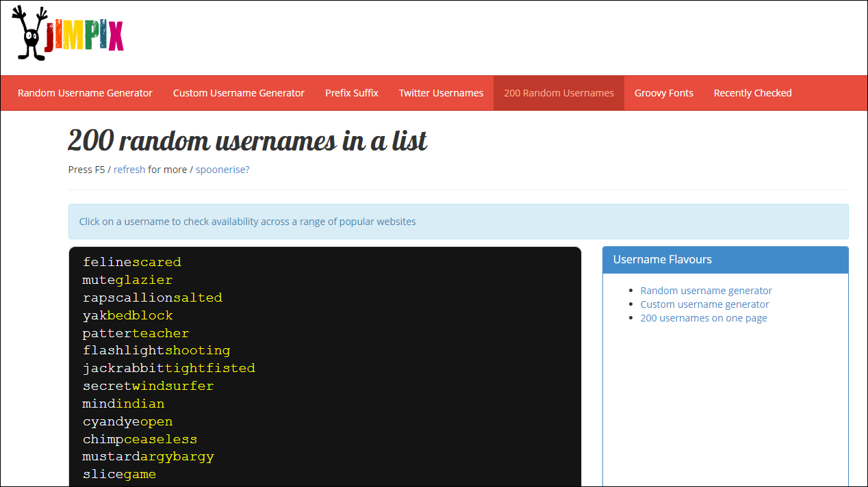View the Recently Checked page

(x=752, y=93)
